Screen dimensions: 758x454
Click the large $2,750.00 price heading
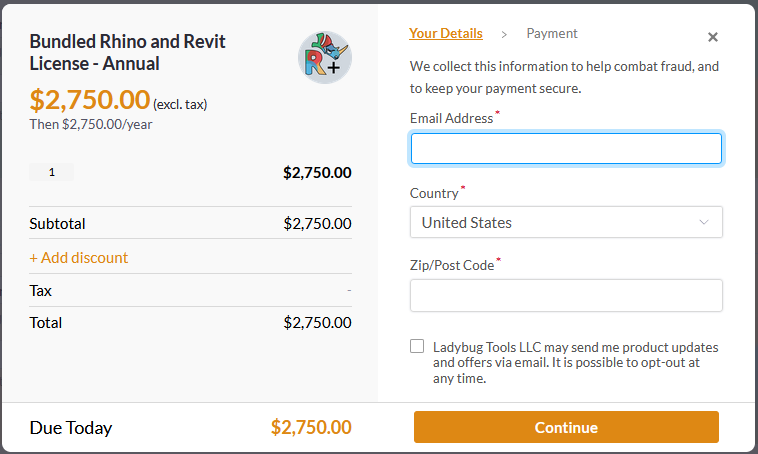click(x=90, y=101)
